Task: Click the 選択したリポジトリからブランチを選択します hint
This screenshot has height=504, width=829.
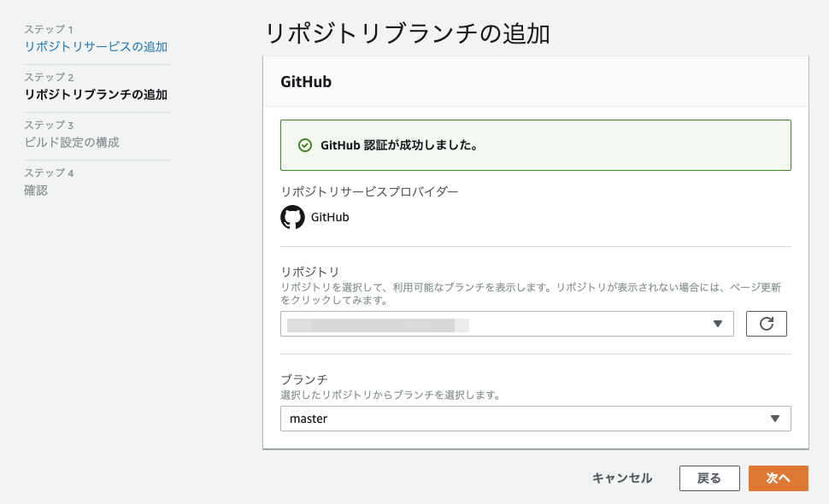Action: 391,395
